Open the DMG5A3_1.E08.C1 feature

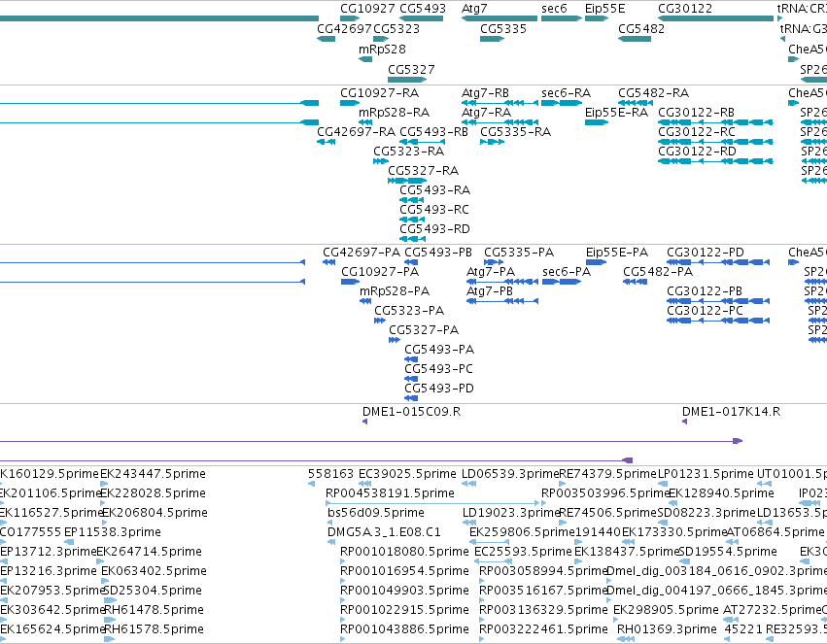(329, 542)
